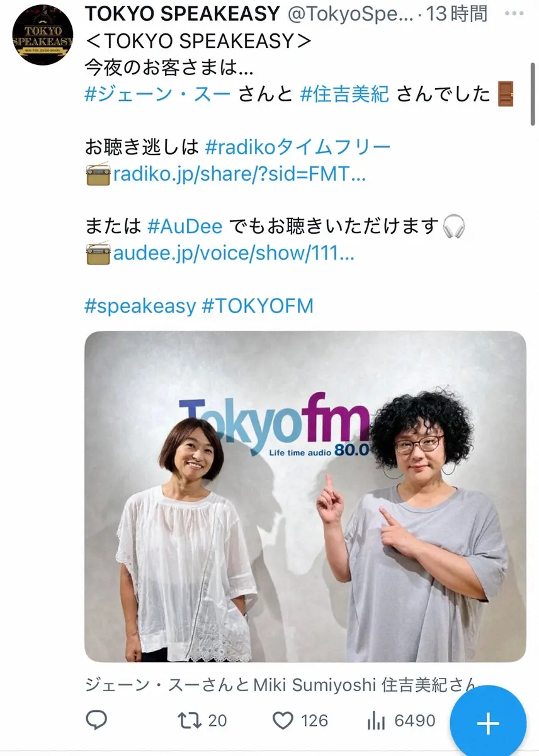This screenshot has height=756, width=539.
Task: Follow the audee.jp/voice/show link
Action: tap(234, 254)
